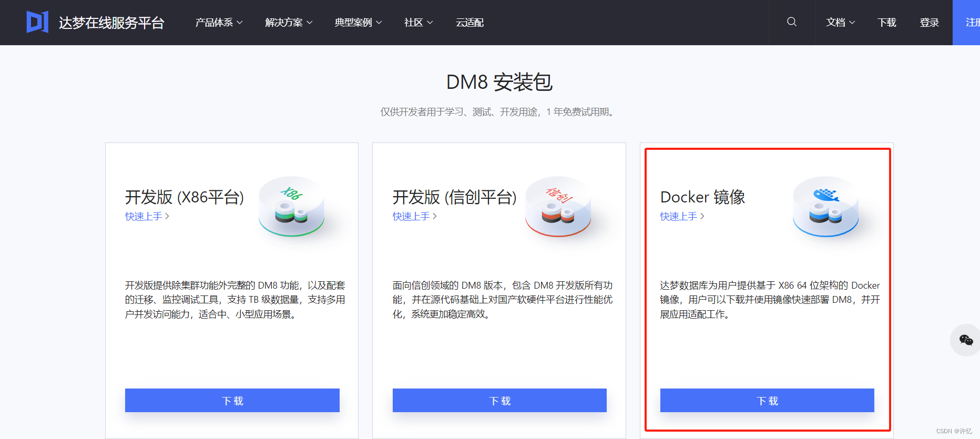Click the 达梦在线服务平台 site title

tap(111, 23)
